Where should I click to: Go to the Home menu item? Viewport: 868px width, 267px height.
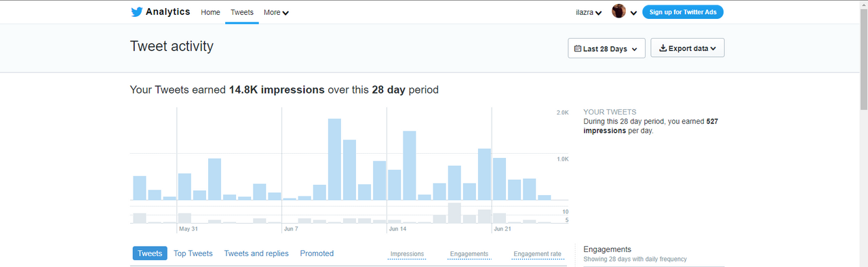[210, 12]
